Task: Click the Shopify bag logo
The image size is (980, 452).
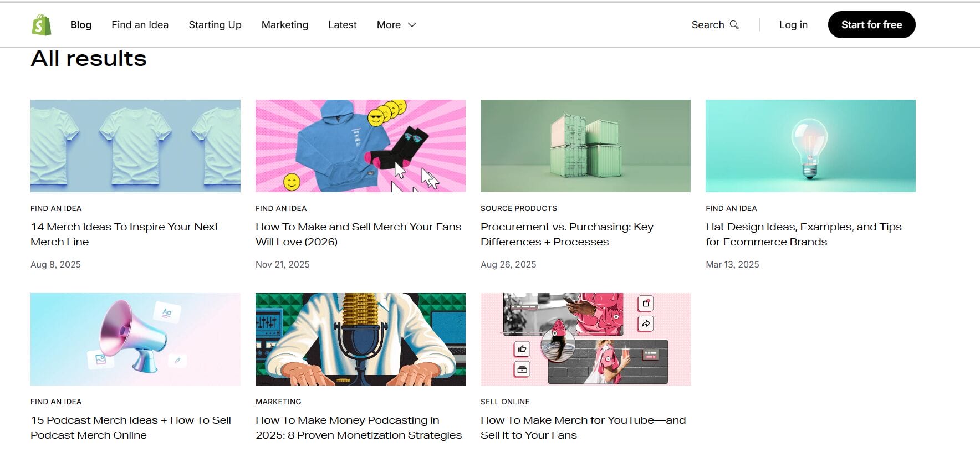Action: (x=42, y=25)
